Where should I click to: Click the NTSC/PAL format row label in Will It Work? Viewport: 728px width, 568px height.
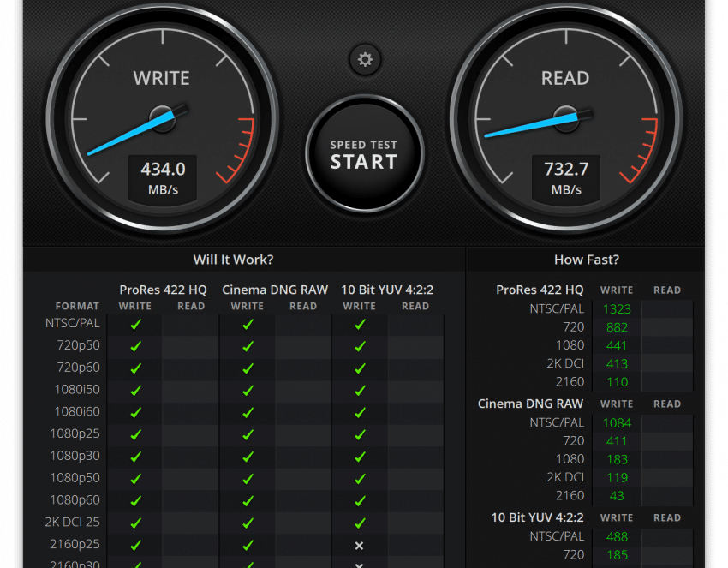(x=73, y=323)
